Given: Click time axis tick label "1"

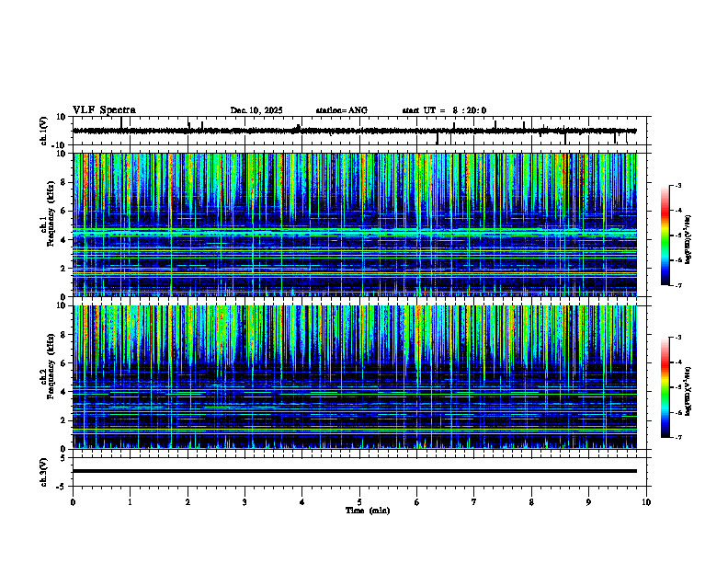Looking at the screenshot, I should coord(130,502).
